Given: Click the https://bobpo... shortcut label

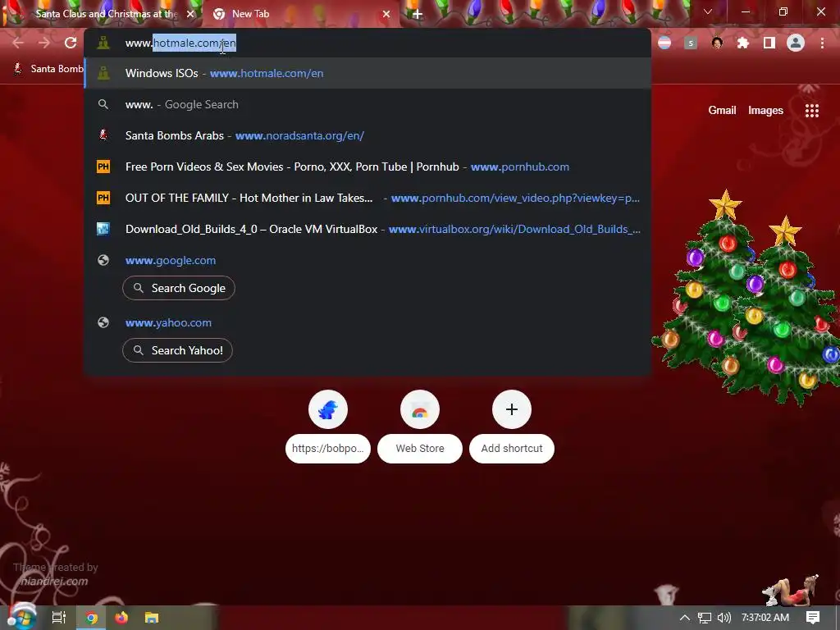Looking at the screenshot, I should pyautogui.click(x=328, y=449).
